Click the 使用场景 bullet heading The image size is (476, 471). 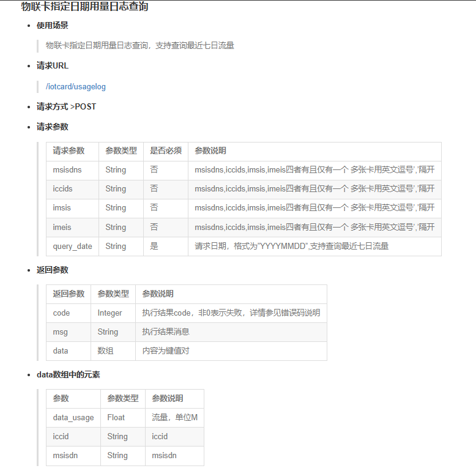(x=53, y=25)
